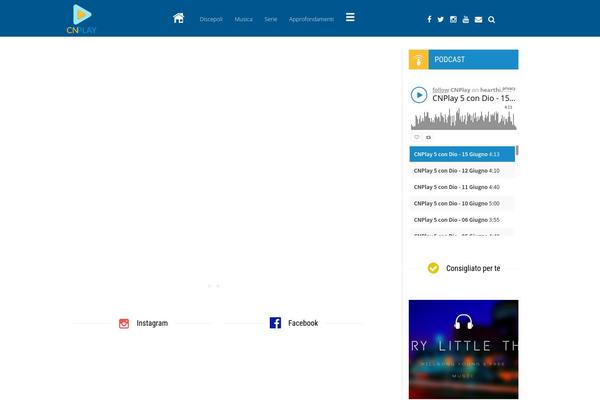The height and width of the screenshot is (400, 600).
Task: Open the Instagram section label
Action: coord(152,323)
